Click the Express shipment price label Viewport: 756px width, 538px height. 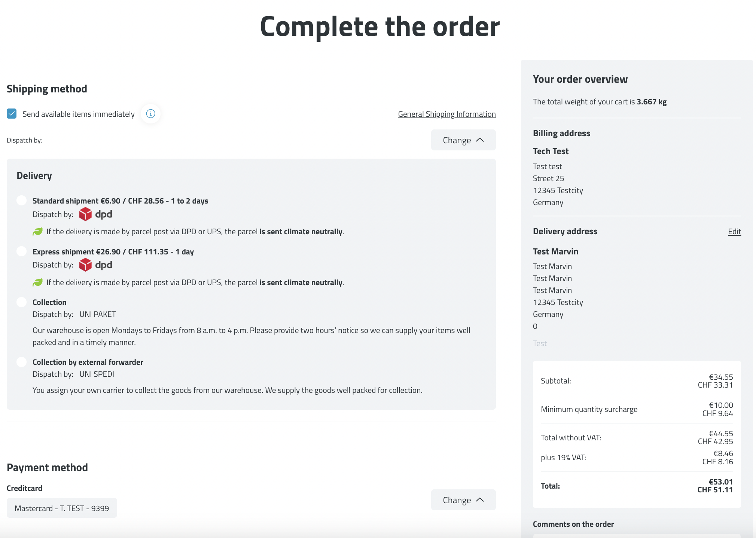click(113, 252)
